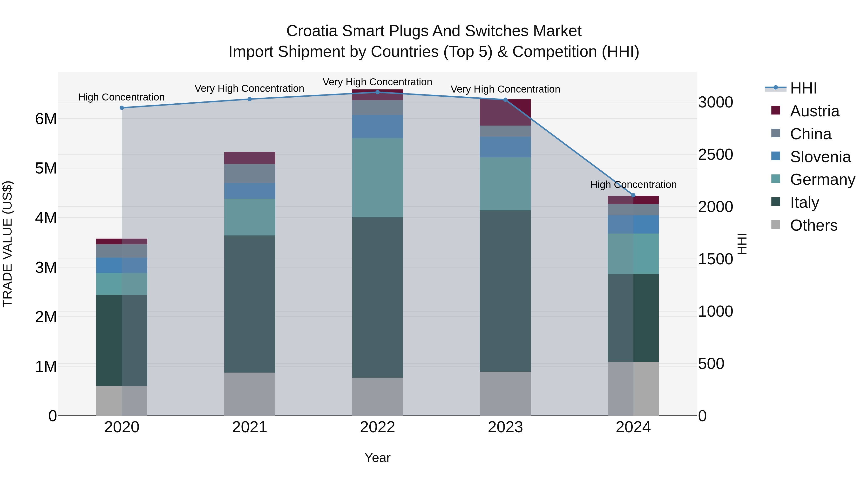This screenshot has width=868, height=488.
Task: Click the 2024 x-axis label
Action: point(633,427)
